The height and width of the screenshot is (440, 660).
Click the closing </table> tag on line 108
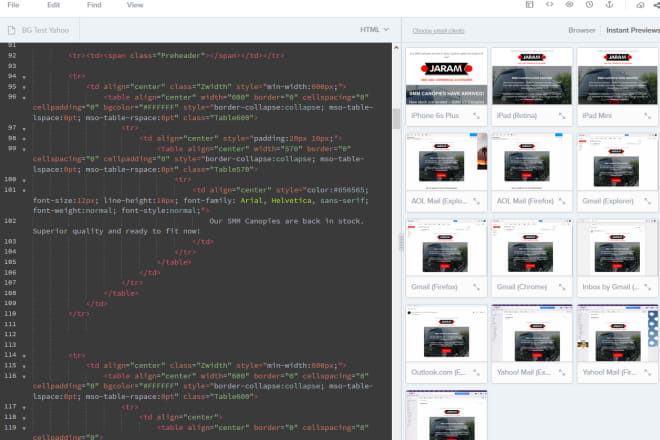point(121,293)
